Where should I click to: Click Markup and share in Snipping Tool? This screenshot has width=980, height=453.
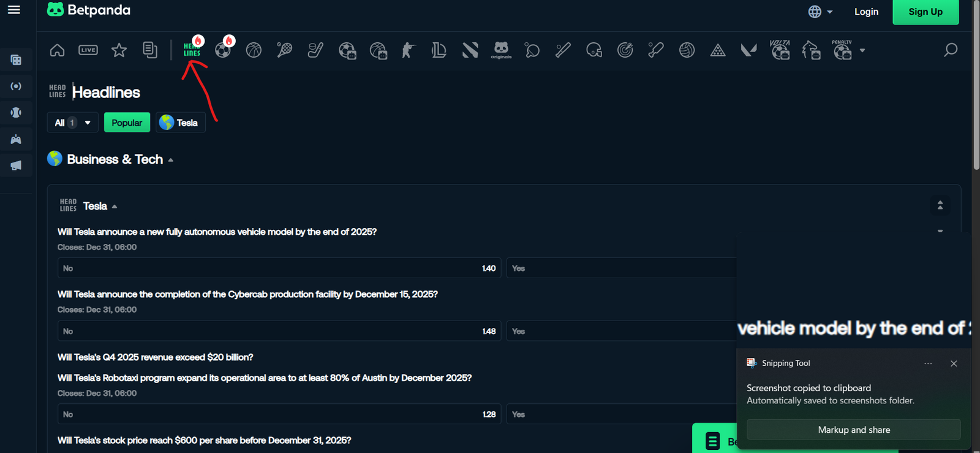click(x=853, y=430)
